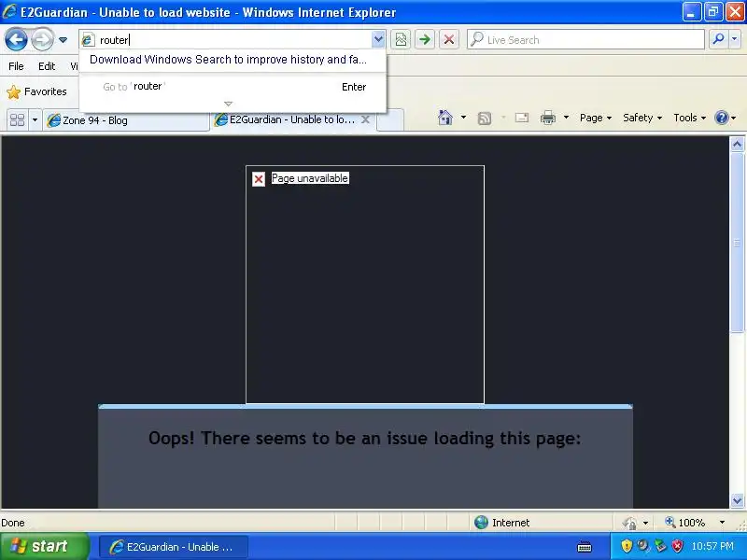Click the Quick Tabs grid icon
This screenshot has height=560, width=747.
pos(17,119)
